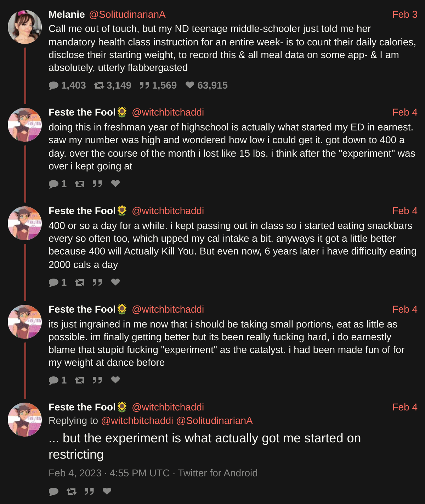Reply to the tweet starting '400 or so a day'
The width and height of the screenshot is (425, 504).
tap(54, 282)
